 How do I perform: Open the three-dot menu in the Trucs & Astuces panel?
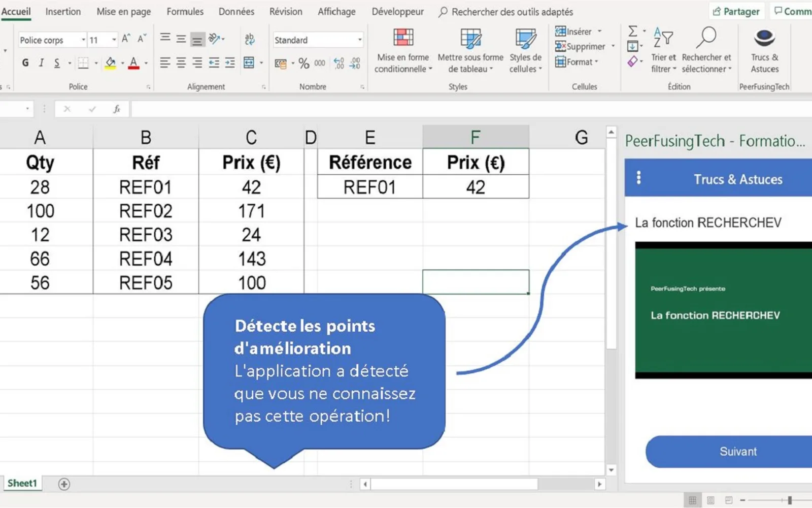(638, 178)
